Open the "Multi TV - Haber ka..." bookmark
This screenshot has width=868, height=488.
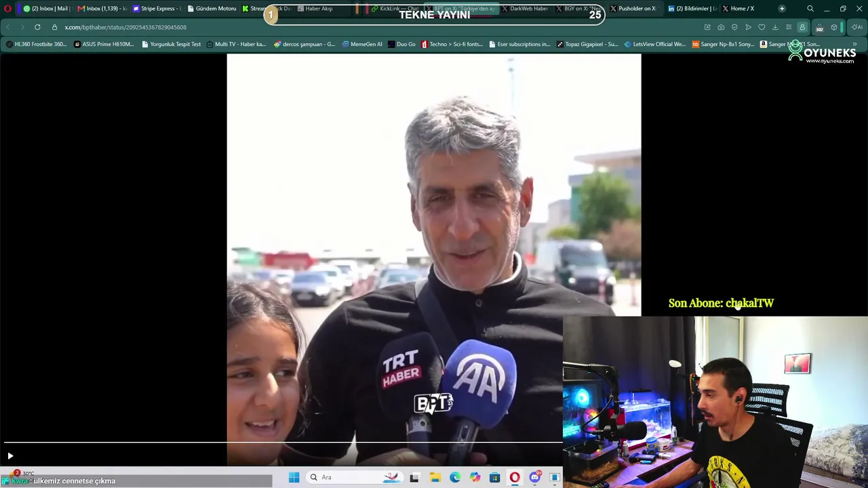click(x=236, y=44)
